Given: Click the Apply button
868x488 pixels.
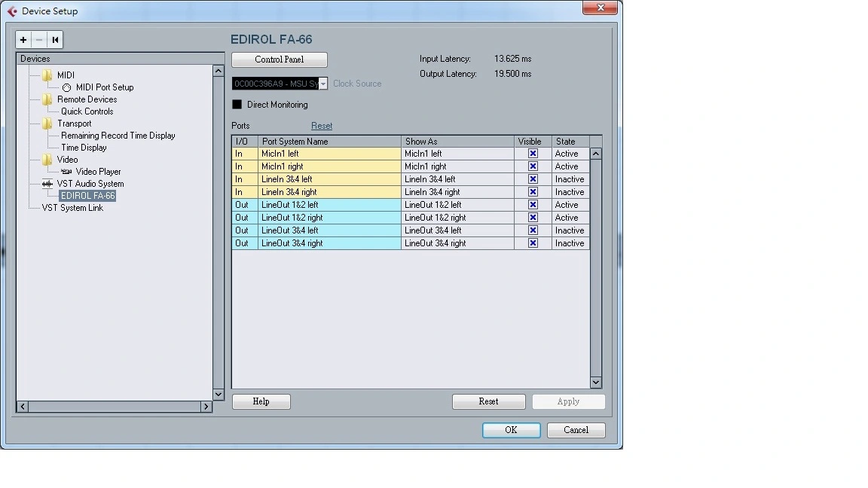Looking at the screenshot, I should click(x=569, y=401).
